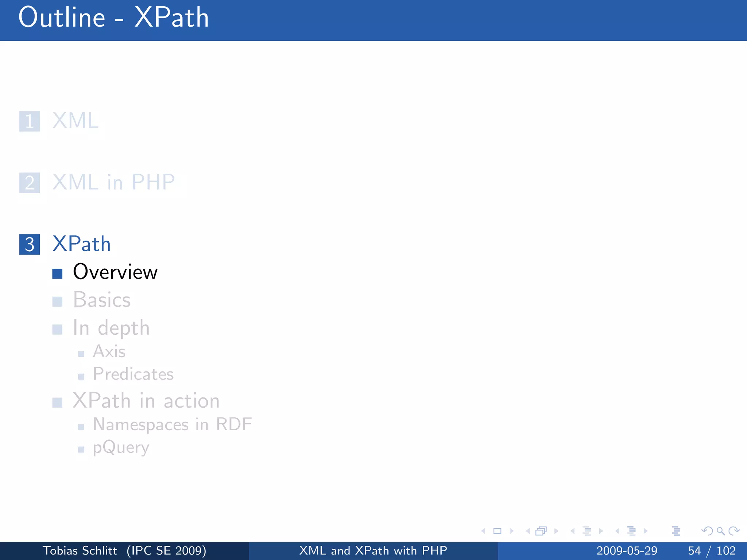This screenshot has height=560, width=747.
Task: Click the go back curved arrow icon
Action: click(707, 531)
